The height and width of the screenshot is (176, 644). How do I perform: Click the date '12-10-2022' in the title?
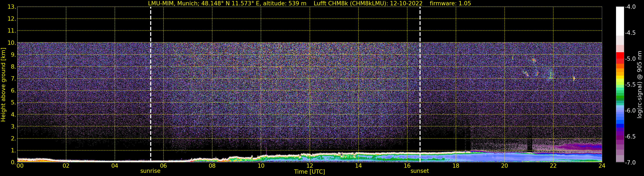(406, 3)
